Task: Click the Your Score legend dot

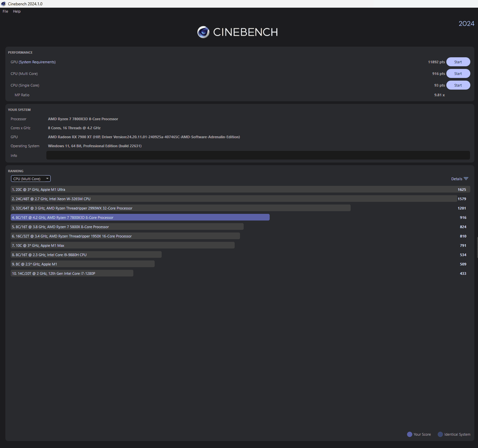Action: pos(410,434)
